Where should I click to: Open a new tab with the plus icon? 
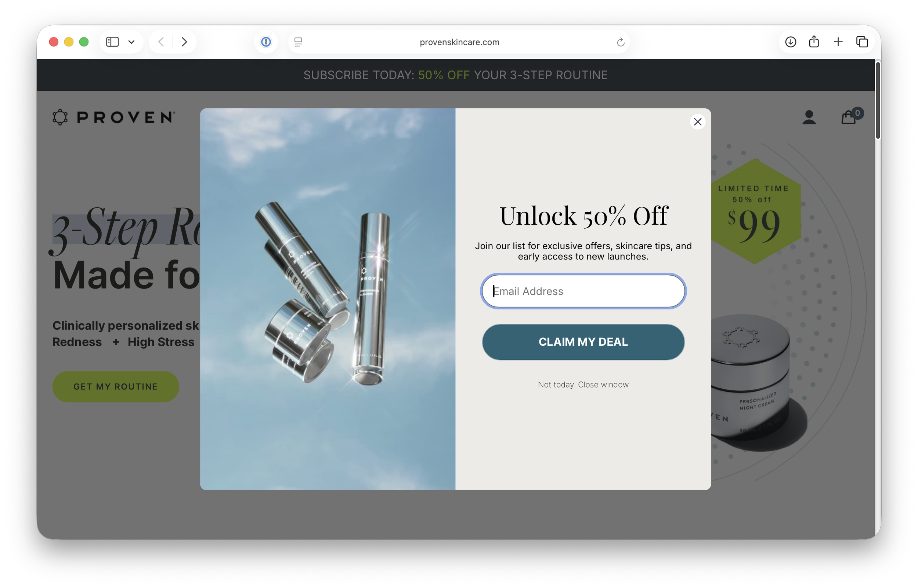click(x=838, y=41)
